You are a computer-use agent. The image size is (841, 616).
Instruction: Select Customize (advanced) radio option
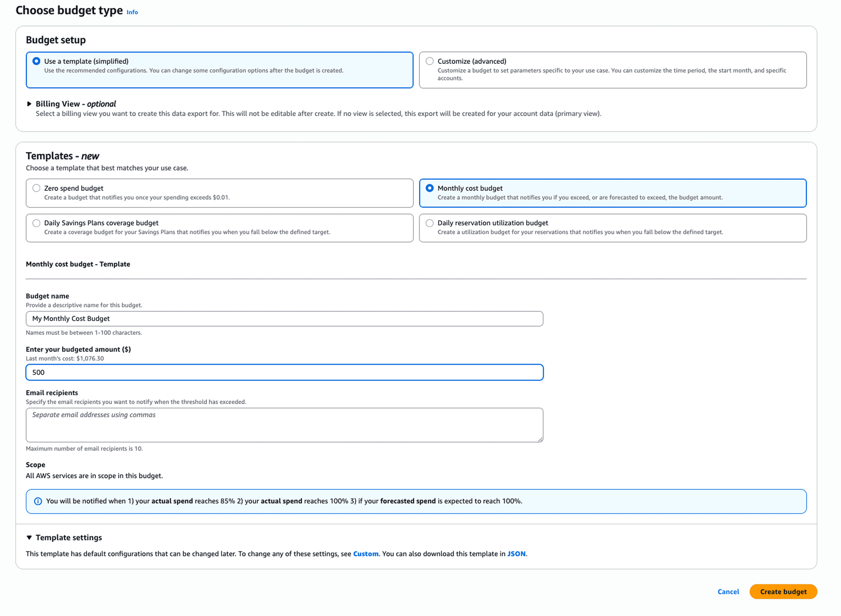tap(429, 61)
